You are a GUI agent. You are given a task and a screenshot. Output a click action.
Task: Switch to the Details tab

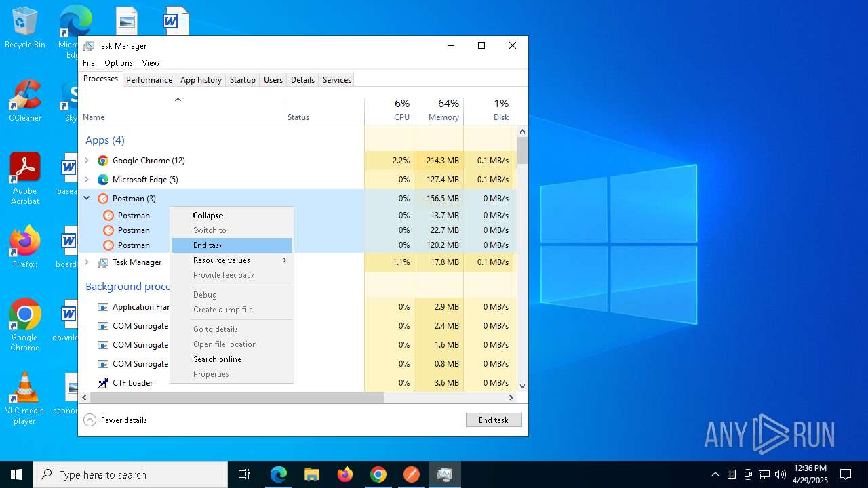click(x=302, y=80)
